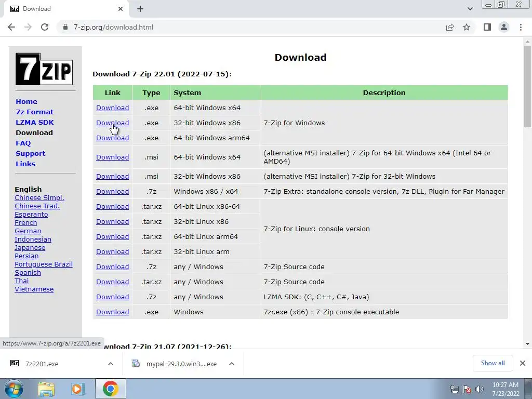Click the taskbar clock and date
The image size is (532, 399).
point(505,389)
